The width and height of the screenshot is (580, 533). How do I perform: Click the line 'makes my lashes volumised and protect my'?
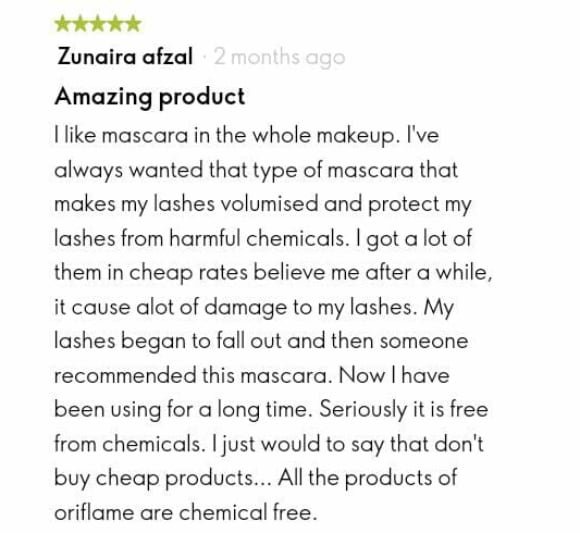click(x=263, y=205)
